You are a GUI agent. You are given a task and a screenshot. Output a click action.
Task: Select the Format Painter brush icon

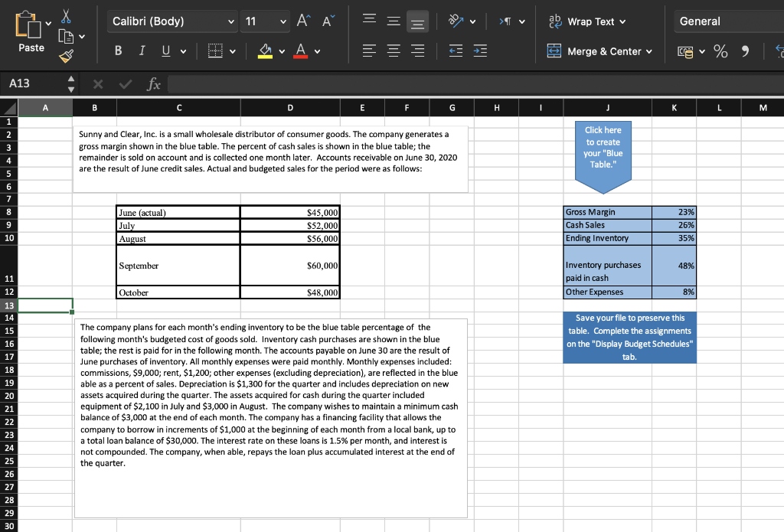(66, 56)
